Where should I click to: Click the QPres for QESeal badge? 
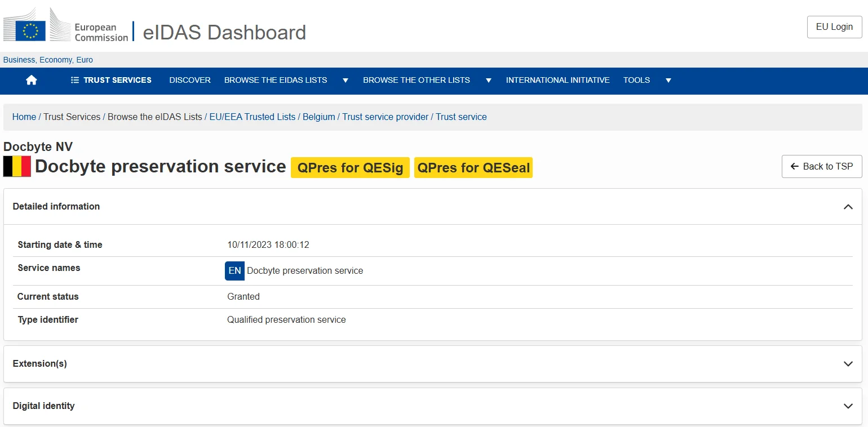(x=473, y=168)
